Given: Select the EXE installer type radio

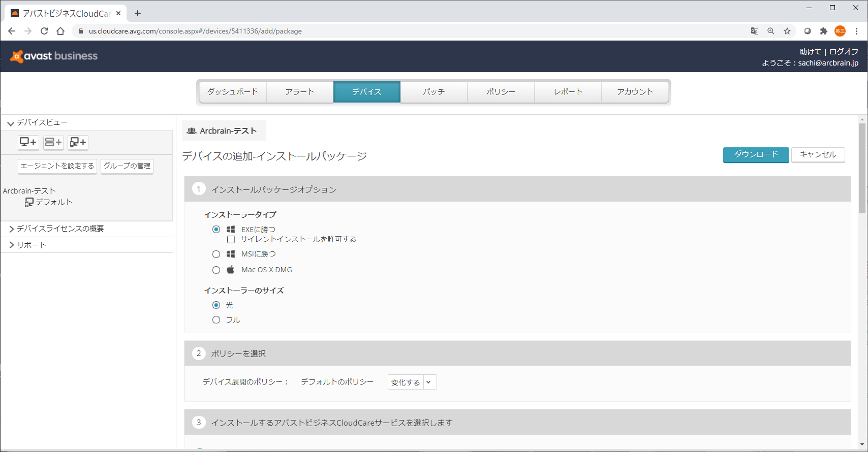Looking at the screenshot, I should pyautogui.click(x=216, y=230).
